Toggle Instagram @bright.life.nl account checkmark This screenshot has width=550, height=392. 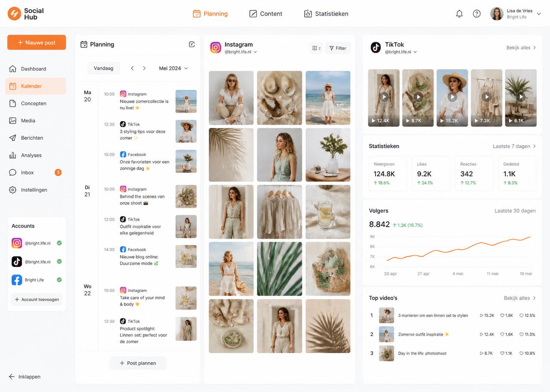click(59, 243)
